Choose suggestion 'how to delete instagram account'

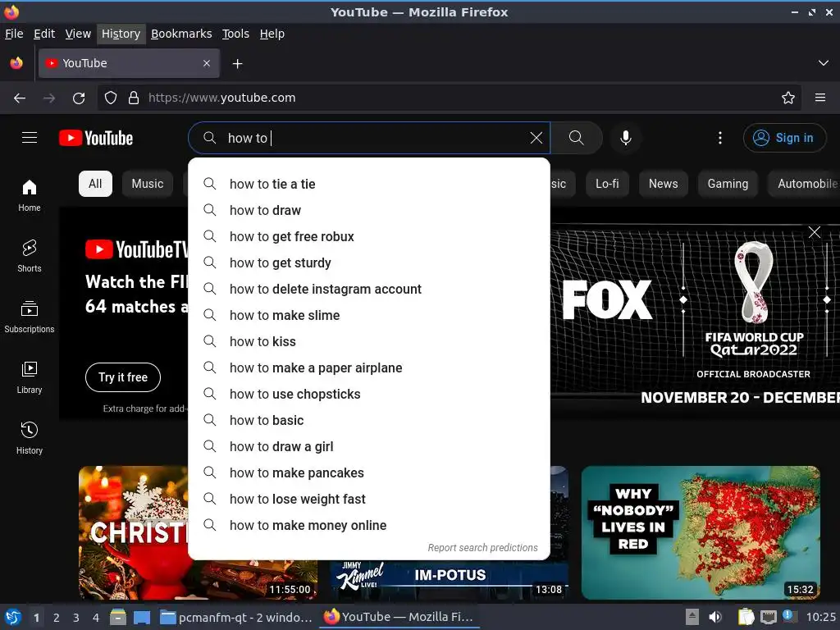tap(369, 289)
